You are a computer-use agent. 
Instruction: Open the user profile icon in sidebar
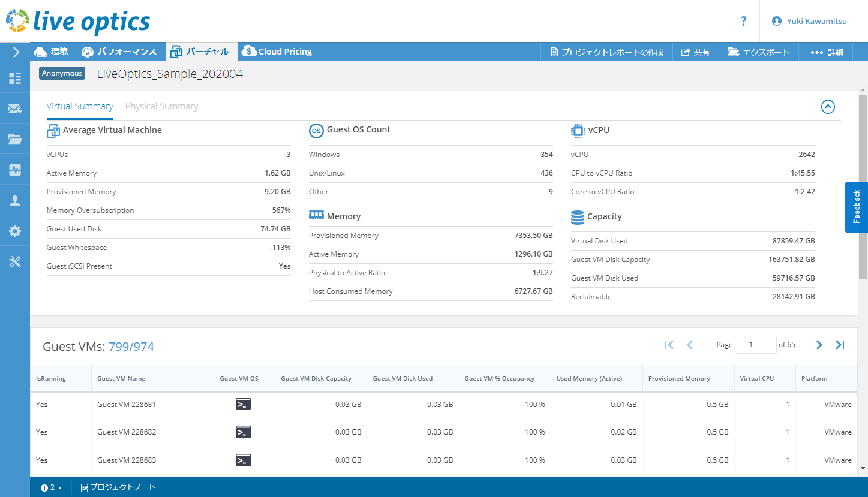[15, 201]
